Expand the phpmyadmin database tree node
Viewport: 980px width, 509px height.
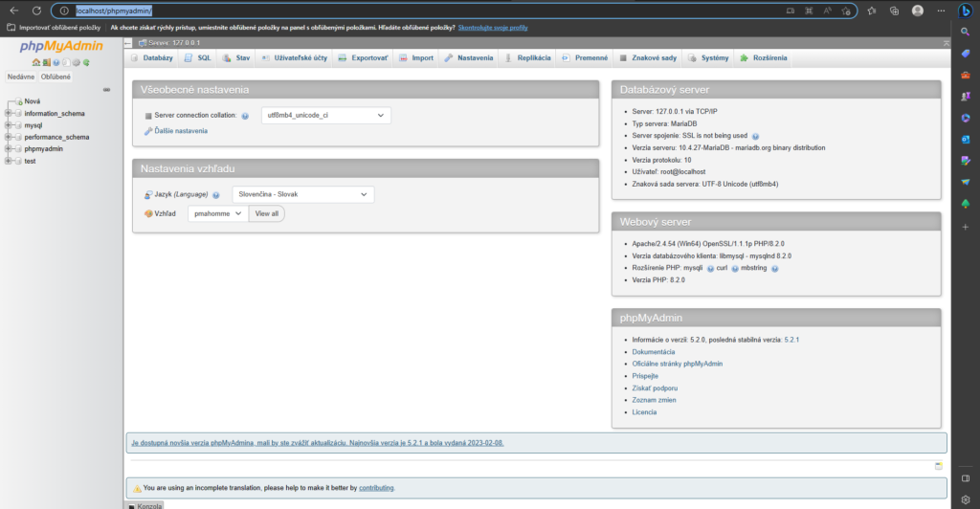point(9,149)
